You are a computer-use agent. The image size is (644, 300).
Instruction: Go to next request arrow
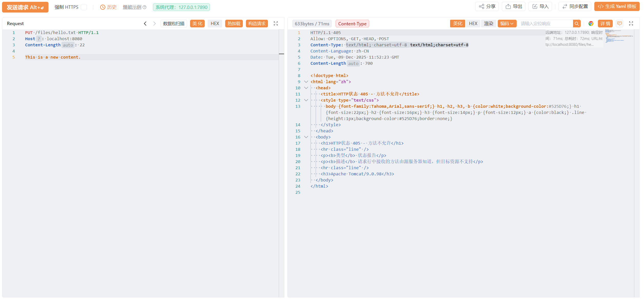coord(154,24)
